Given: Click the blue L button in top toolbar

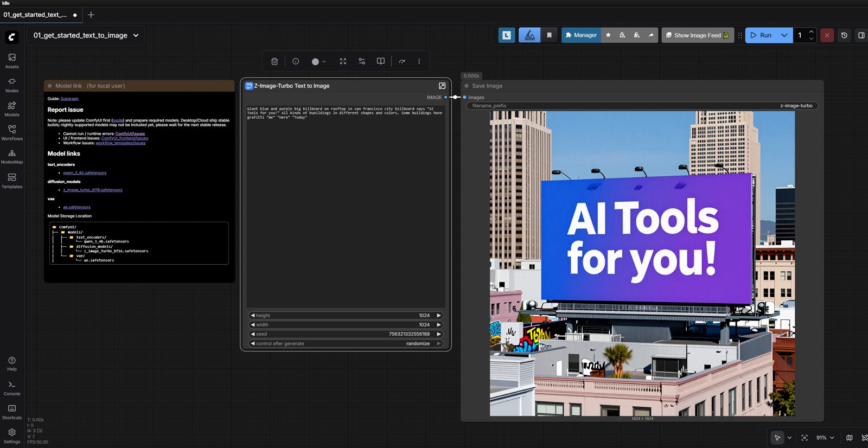Looking at the screenshot, I should [x=507, y=35].
